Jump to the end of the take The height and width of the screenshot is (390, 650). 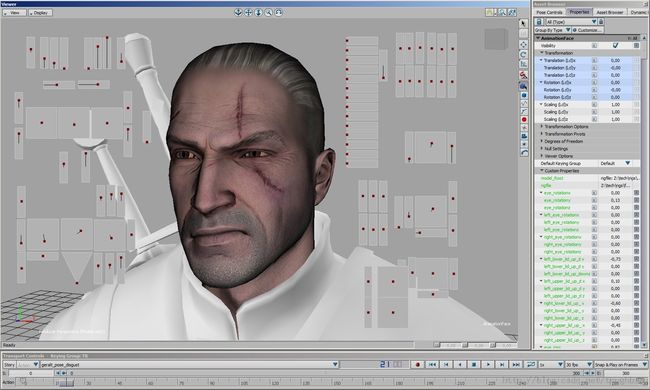[x=516, y=364]
